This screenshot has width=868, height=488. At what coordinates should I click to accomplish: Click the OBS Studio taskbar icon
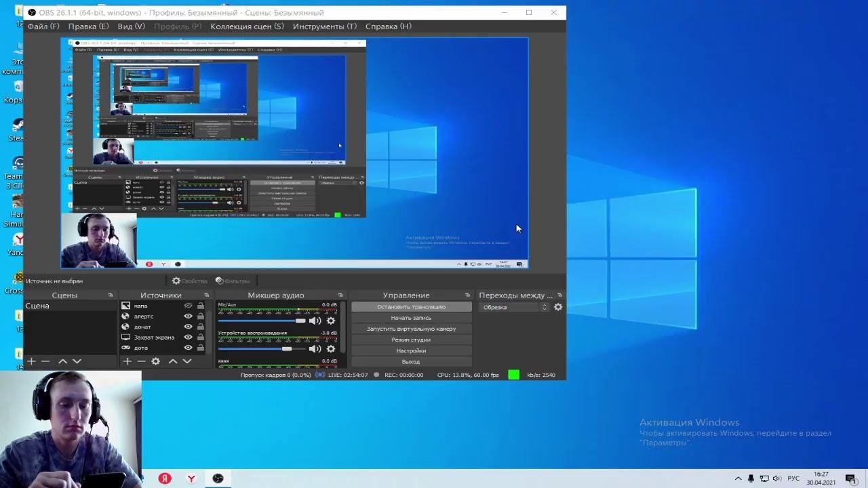tap(218, 479)
